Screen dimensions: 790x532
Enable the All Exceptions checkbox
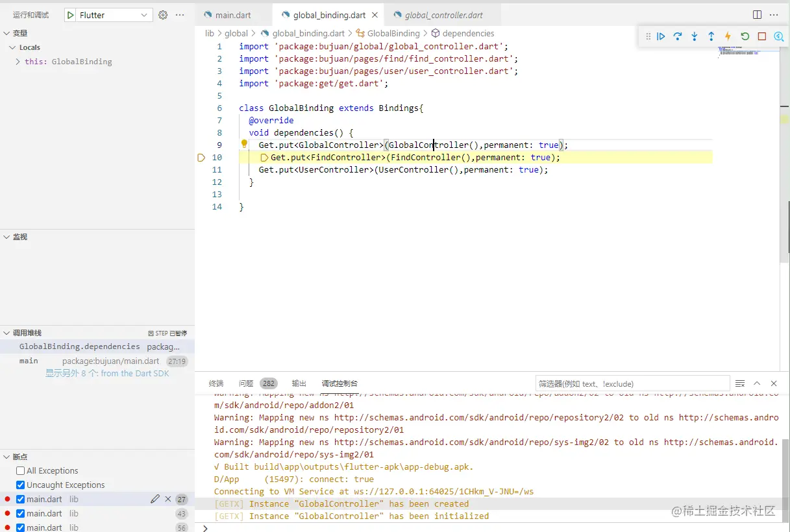(x=21, y=471)
